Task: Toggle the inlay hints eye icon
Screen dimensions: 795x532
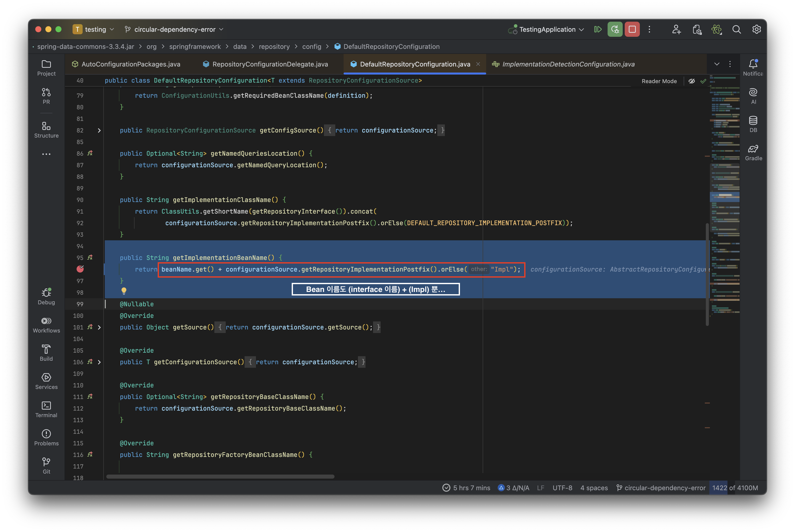Action: click(691, 81)
